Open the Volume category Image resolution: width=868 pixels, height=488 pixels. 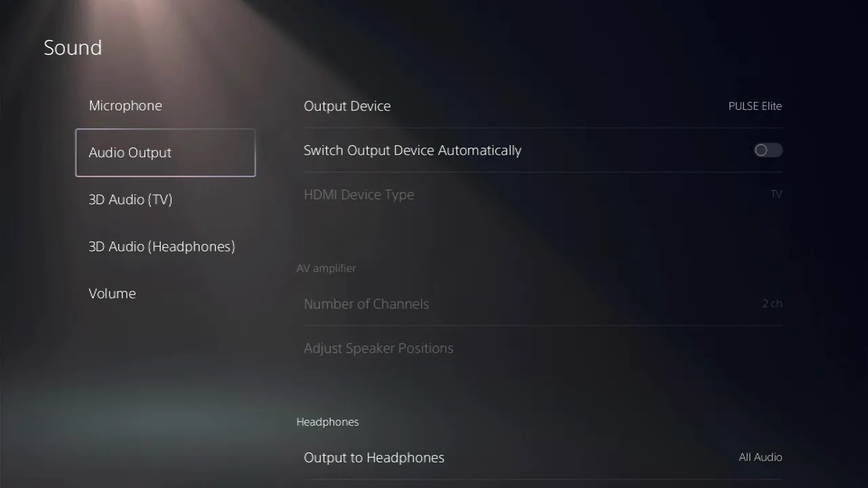[112, 293]
